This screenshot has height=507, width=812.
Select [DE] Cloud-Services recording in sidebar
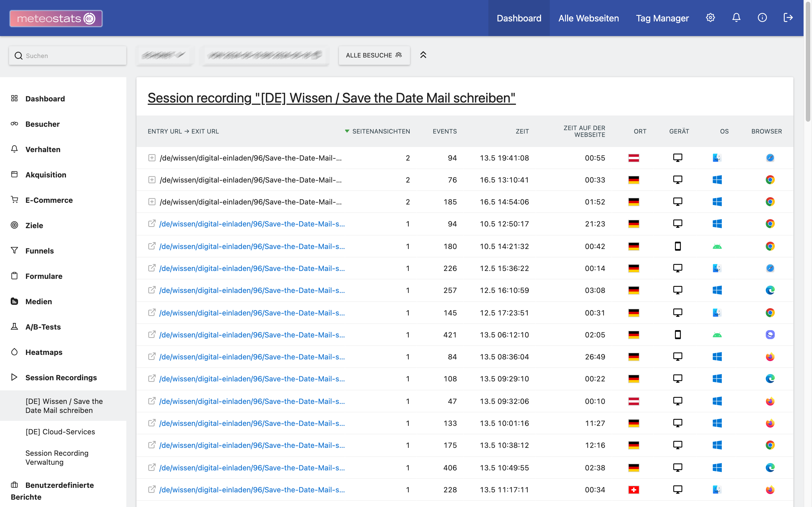pyautogui.click(x=60, y=432)
